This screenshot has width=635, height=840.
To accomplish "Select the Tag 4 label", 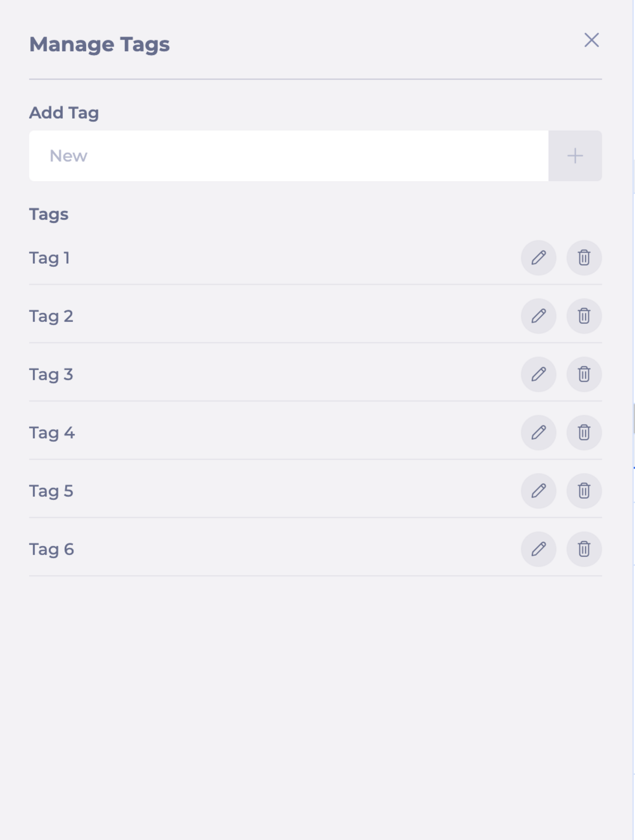I will click(52, 433).
